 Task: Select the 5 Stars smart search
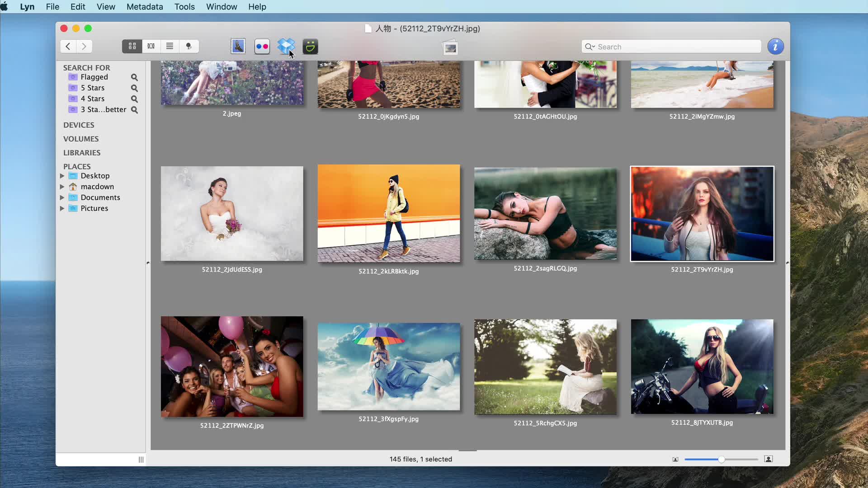point(92,88)
